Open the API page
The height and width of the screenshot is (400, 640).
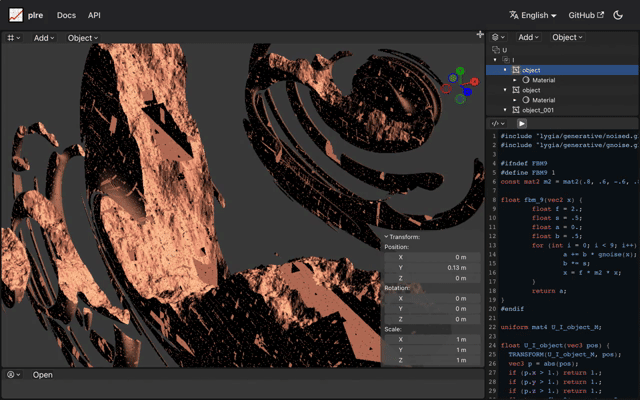coord(94,15)
